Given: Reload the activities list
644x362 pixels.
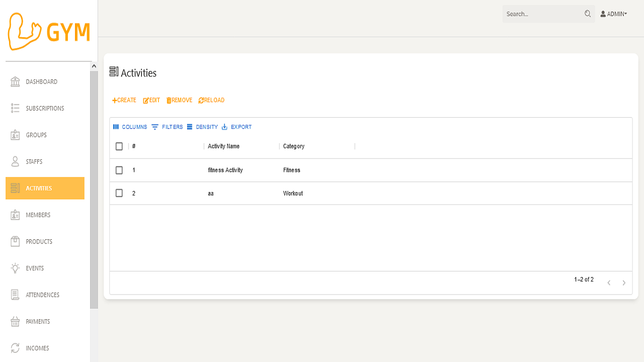Looking at the screenshot, I should click(211, 100).
